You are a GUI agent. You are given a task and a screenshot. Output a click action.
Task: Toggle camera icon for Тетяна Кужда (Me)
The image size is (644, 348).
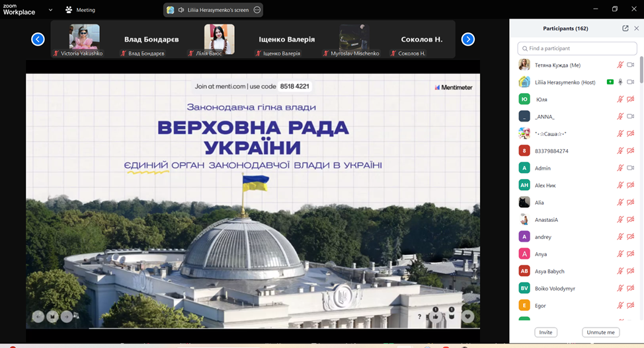click(x=631, y=65)
